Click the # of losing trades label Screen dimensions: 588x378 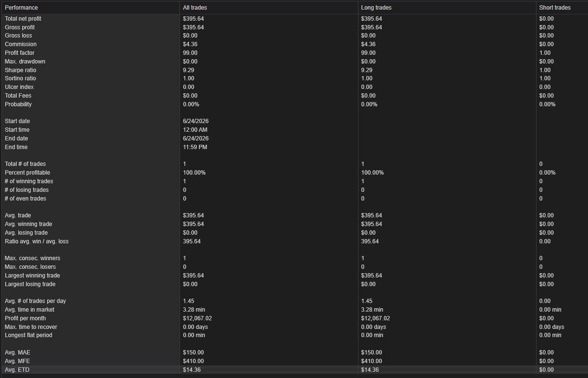coord(27,190)
